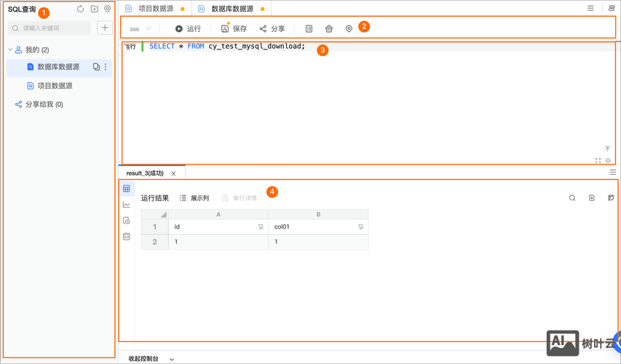This screenshot has width=621, height=364.
Task: Copy the 数据库数据源 query via copy icon
Action: (x=96, y=67)
